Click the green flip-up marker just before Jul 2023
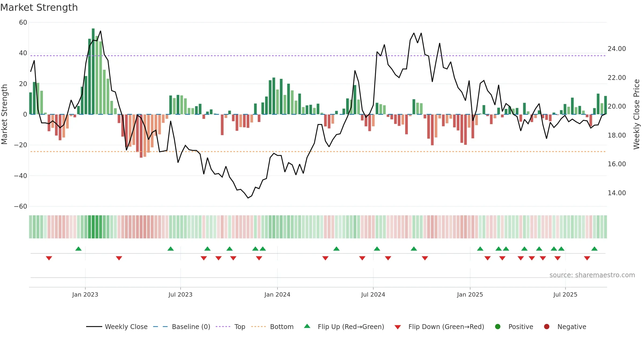Image resolution: width=644 pixels, height=362 pixels. pos(171,249)
